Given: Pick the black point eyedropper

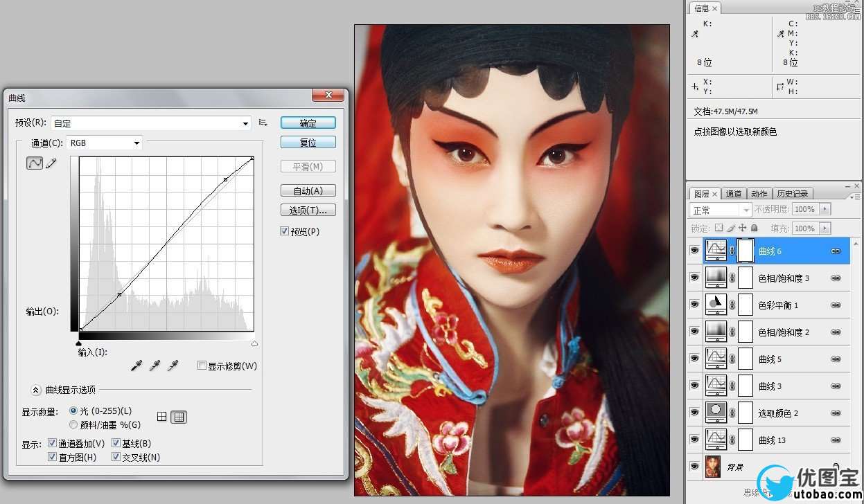Looking at the screenshot, I should click(x=136, y=365).
